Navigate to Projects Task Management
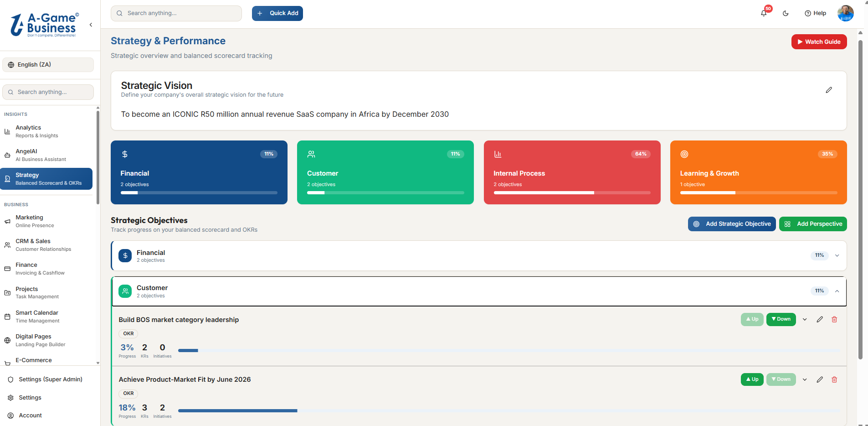The image size is (868, 426). 46,293
